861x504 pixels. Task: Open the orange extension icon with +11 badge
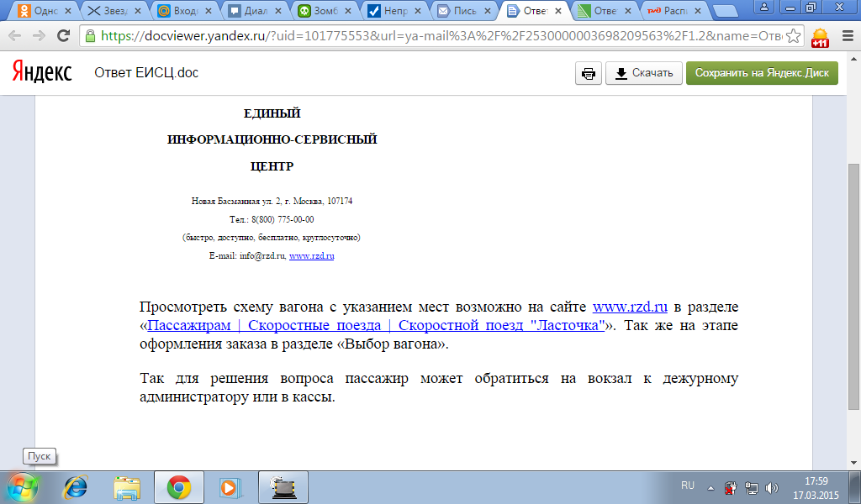pyautogui.click(x=819, y=38)
